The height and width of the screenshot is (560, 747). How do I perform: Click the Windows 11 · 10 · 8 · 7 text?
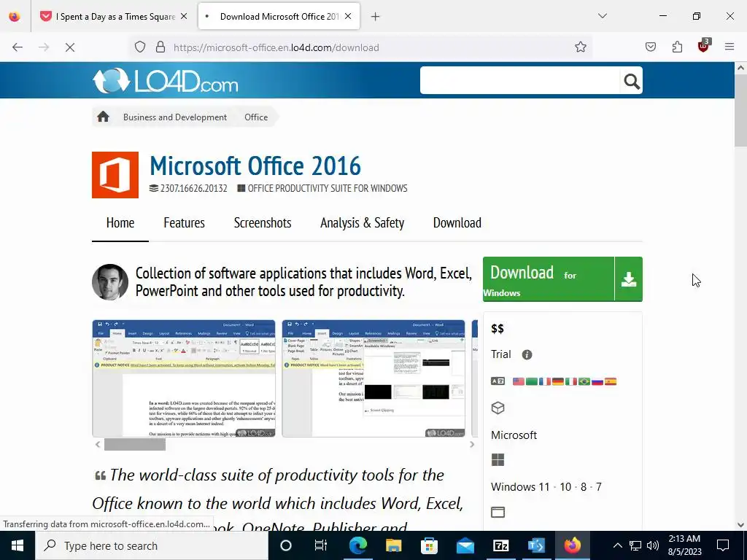tap(546, 486)
